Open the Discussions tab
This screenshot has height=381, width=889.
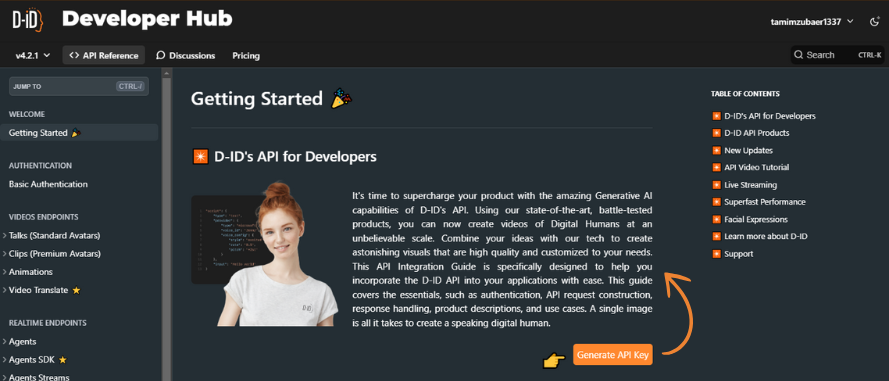[185, 56]
